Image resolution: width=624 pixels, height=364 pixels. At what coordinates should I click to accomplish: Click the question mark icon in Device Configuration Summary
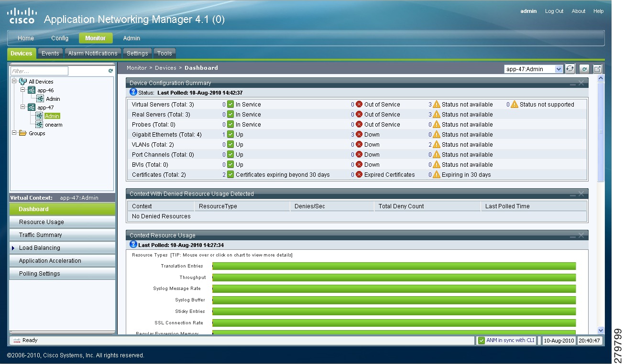point(132,92)
